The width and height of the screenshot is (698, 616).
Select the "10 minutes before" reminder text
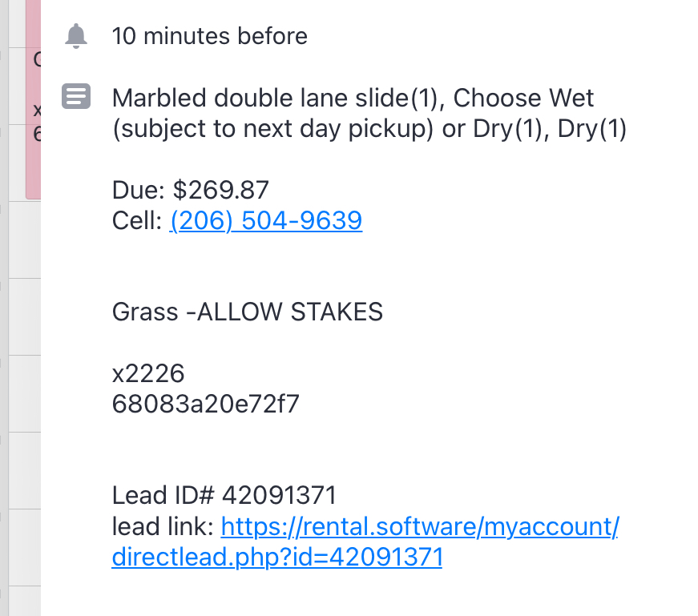click(209, 36)
